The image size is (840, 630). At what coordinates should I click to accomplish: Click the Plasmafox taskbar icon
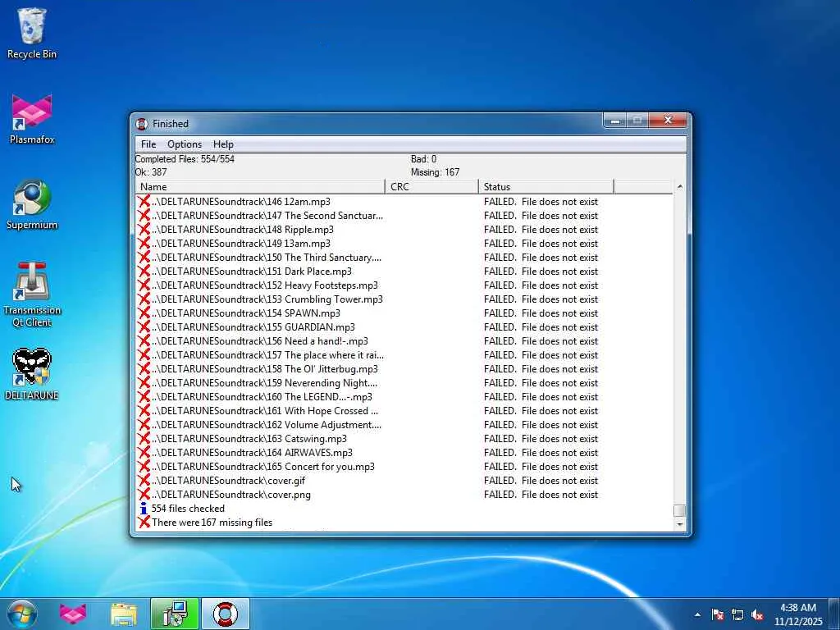73,614
